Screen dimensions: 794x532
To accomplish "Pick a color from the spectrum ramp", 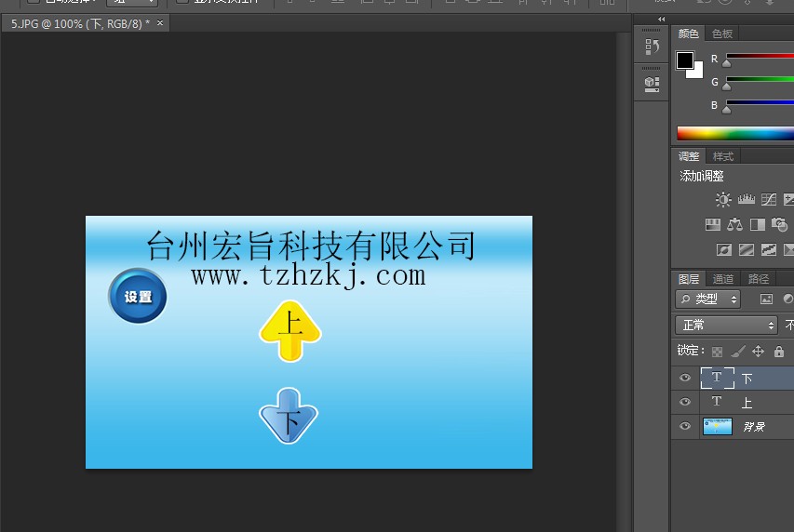I will (x=735, y=133).
